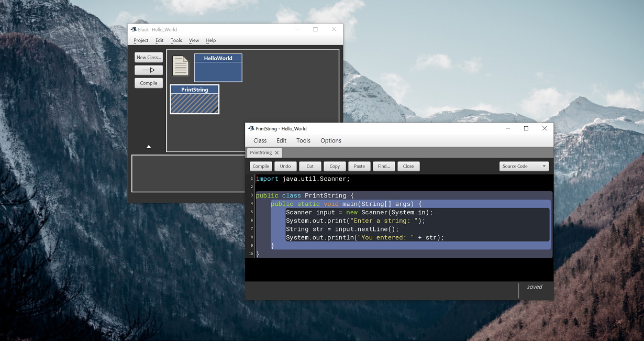Create a new class with New Class...
The height and width of the screenshot is (341, 644).
tap(148, 57)
